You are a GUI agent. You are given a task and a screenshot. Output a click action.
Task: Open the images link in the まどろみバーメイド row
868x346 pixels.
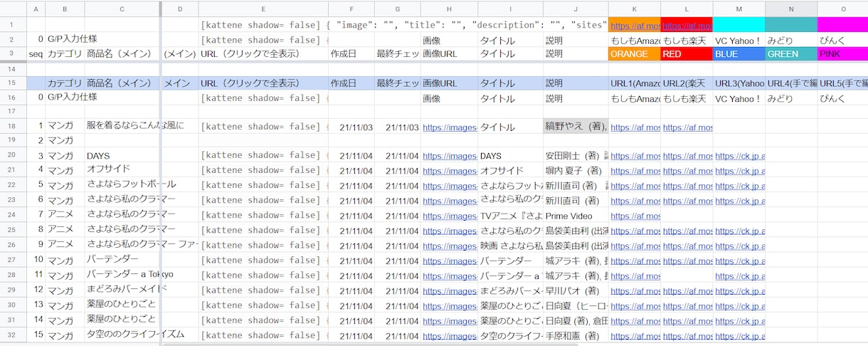(450, 290)
